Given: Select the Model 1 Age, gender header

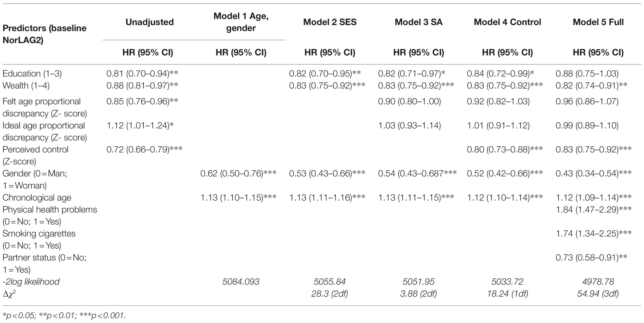Looking at the screenshot, I should (x=241, y=22).
